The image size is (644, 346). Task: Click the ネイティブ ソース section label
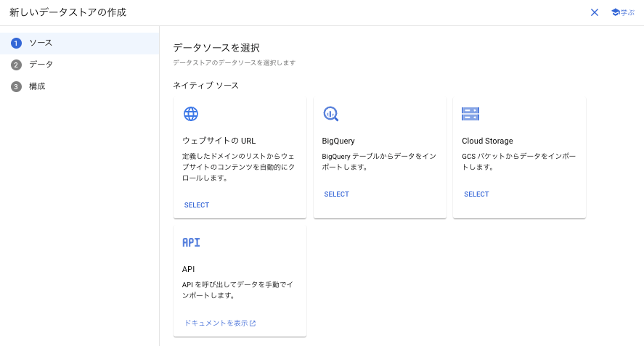coord(205,86)
